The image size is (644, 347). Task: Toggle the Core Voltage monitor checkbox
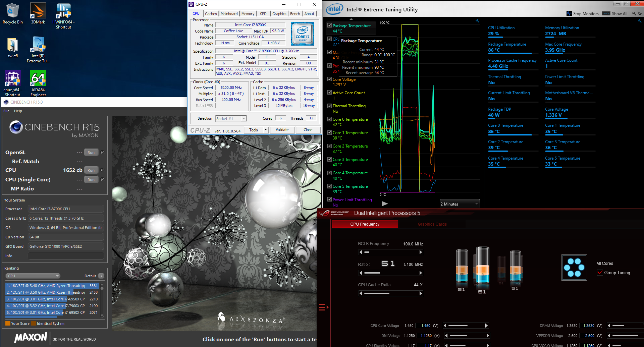coord(329,79)
